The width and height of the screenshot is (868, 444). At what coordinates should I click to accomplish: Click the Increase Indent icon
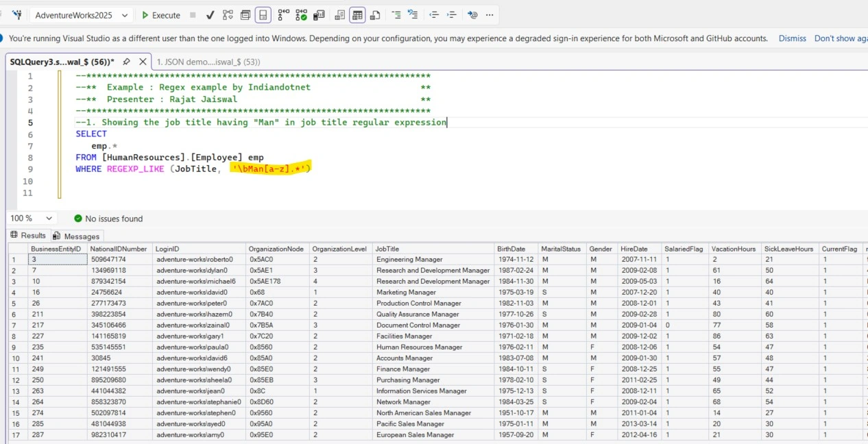[x=451, y=15]
